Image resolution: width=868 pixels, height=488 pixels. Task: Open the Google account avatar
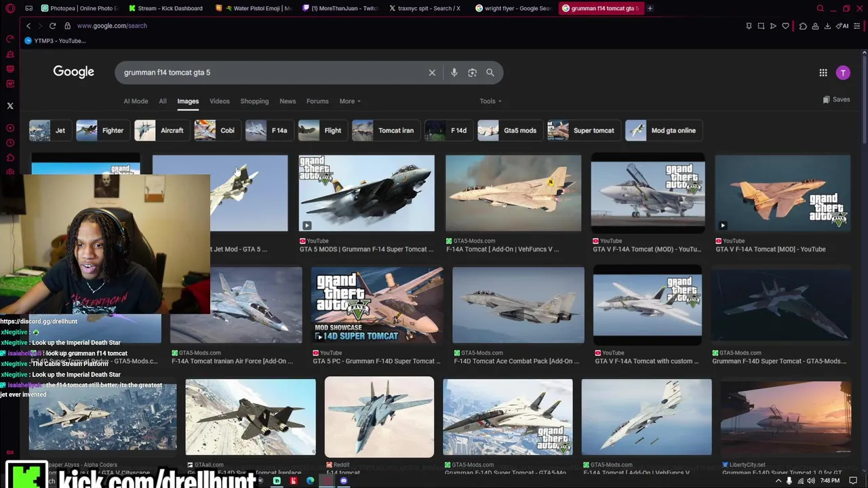[x=843, y=73]
